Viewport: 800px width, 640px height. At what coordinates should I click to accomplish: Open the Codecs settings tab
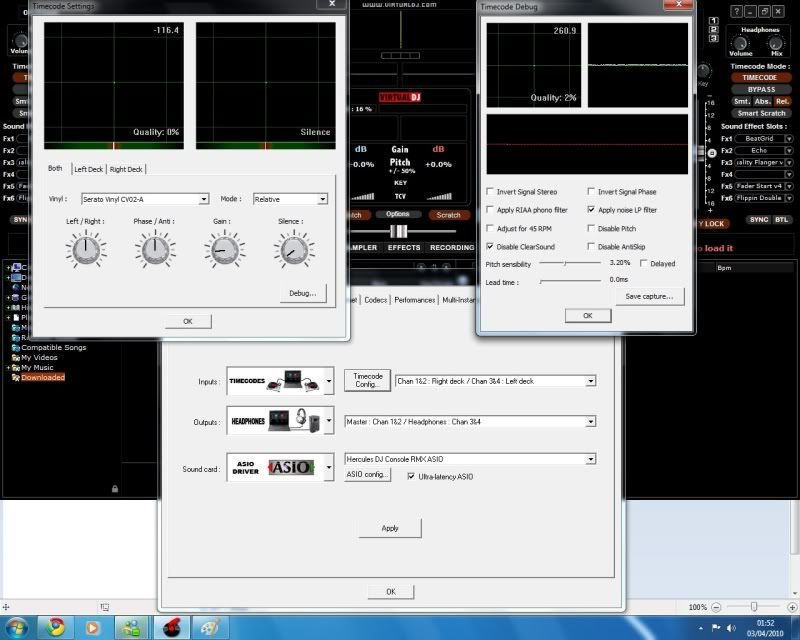(x=376, y=300)
